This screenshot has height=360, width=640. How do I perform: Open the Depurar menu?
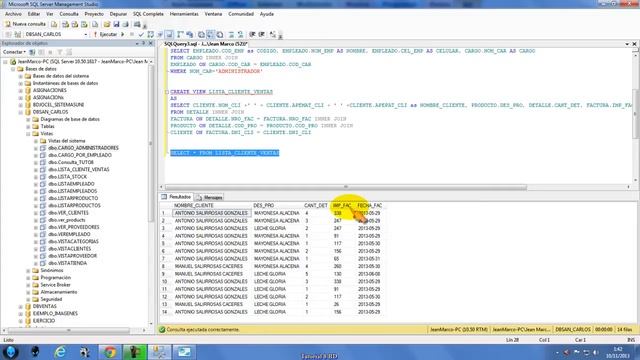118,14
